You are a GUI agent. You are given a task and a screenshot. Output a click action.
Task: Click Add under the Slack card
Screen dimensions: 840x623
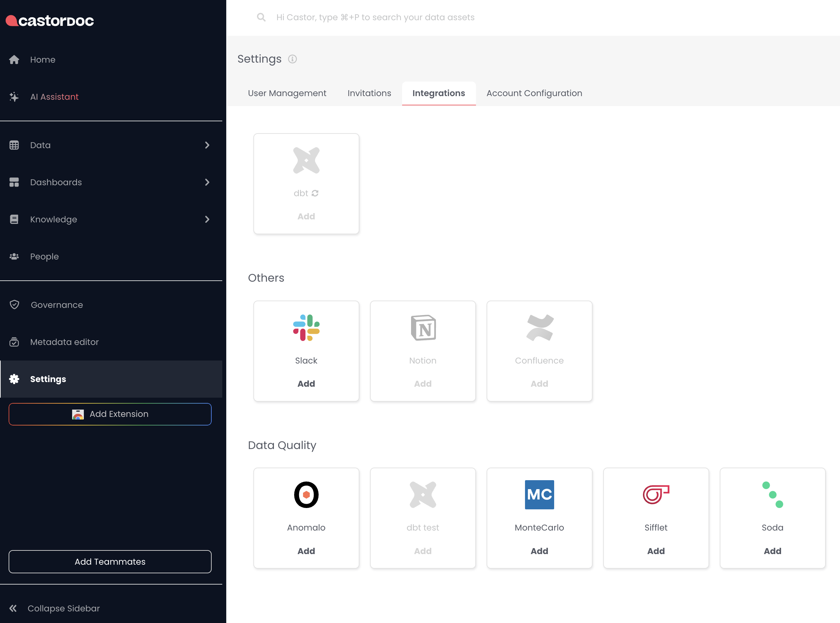coord(306,383)
